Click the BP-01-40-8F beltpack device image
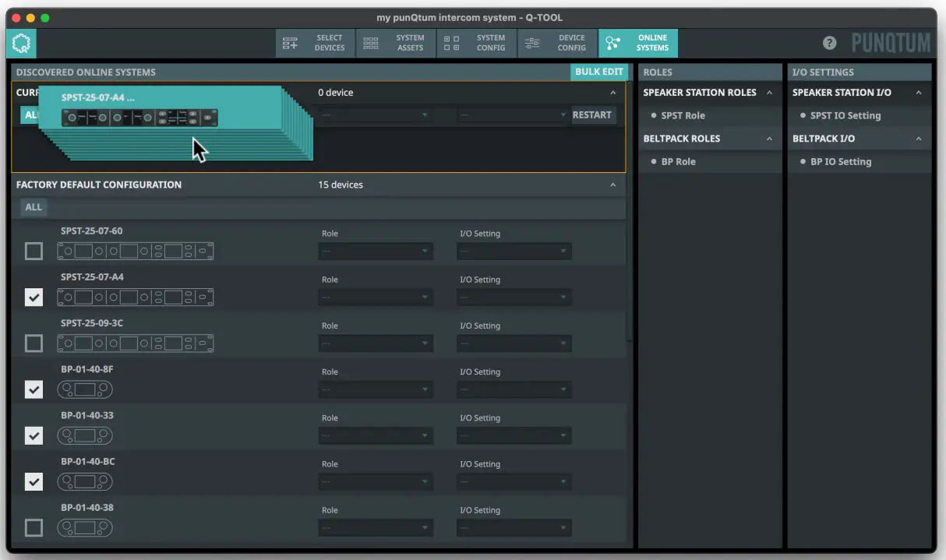Screen dimensions: 946x560 pyautogui.click(x=85, y=389)
